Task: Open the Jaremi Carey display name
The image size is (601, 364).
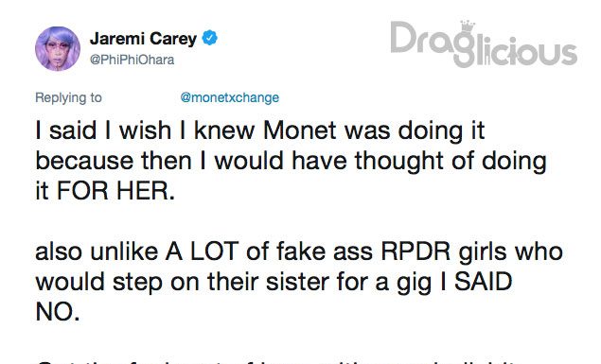Action: [143, 39]
